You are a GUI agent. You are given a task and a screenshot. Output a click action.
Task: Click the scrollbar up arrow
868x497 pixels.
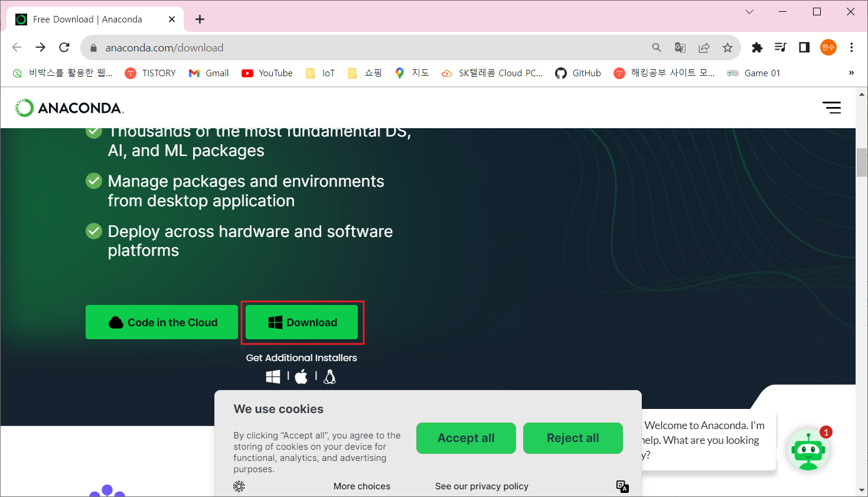point(862,93)
